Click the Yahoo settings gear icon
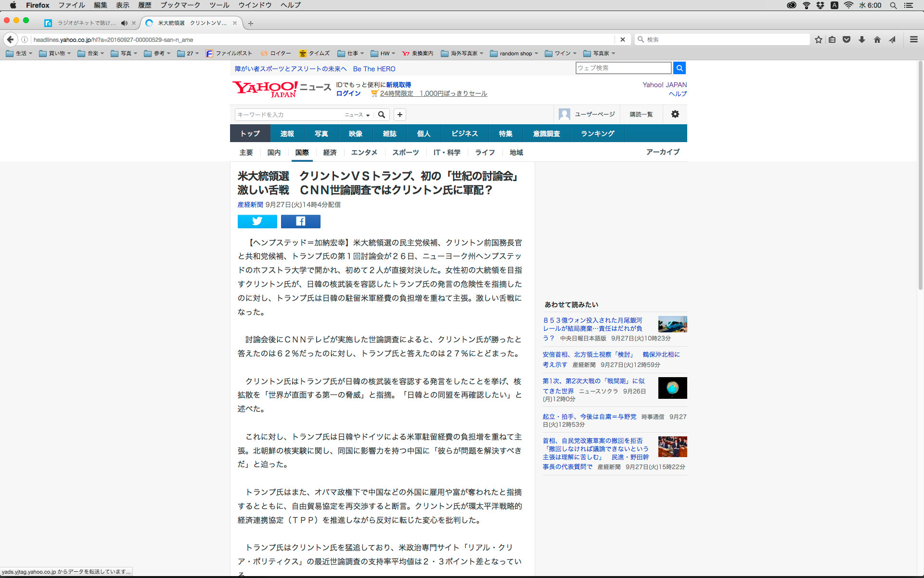 pyautogui.click(x=675, y=114)
